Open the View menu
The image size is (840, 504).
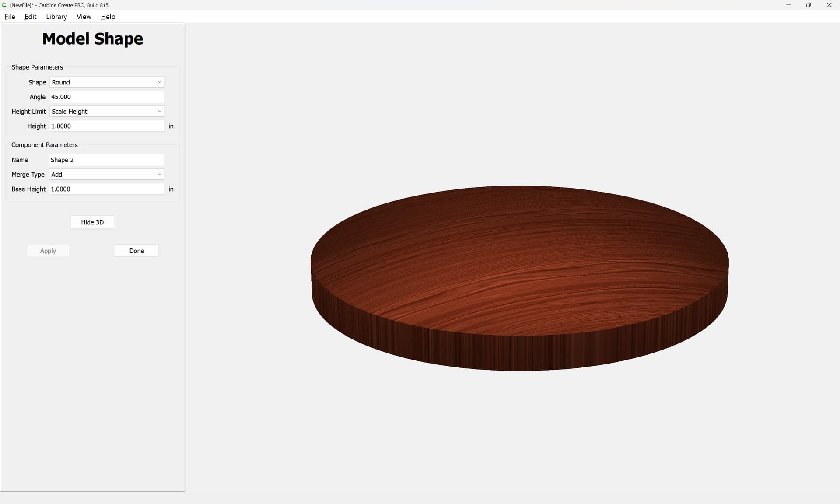[x=84, y=17]
